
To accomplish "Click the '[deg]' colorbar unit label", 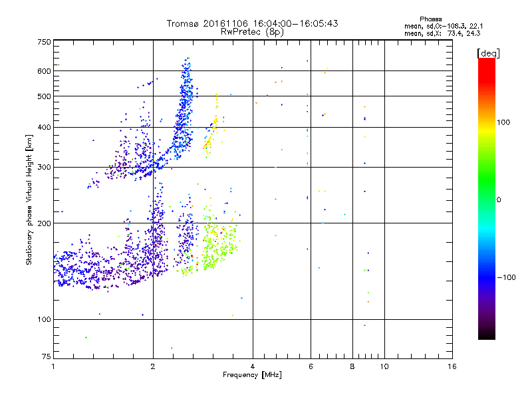I will pyautogui.click(x=488, y=53).
